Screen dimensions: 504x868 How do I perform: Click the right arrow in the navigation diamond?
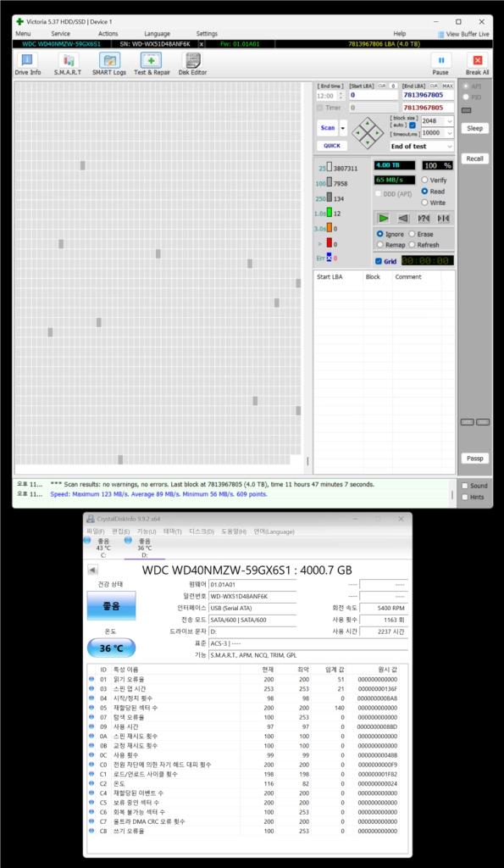point(377,133)
